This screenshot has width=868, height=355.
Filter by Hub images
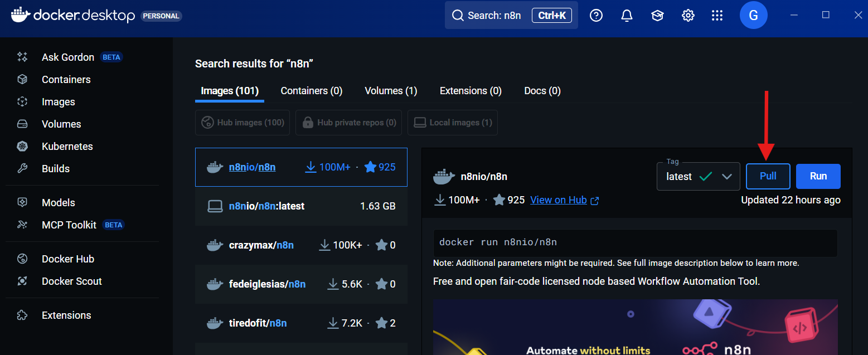click(x=242, y=122)
